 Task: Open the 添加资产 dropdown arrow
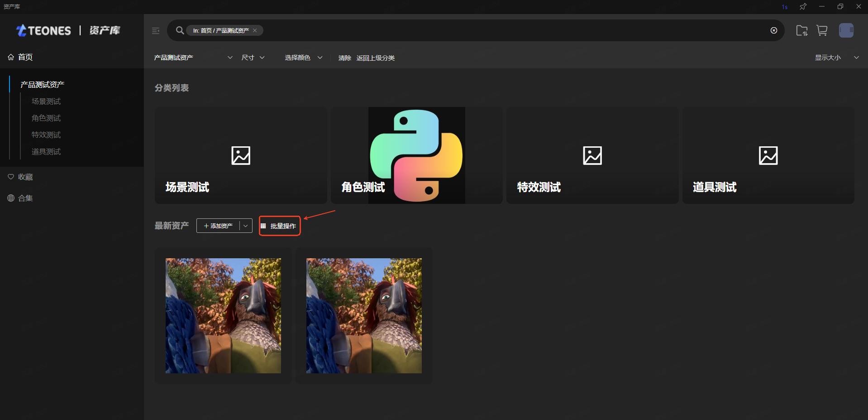[x=246, y=226]
